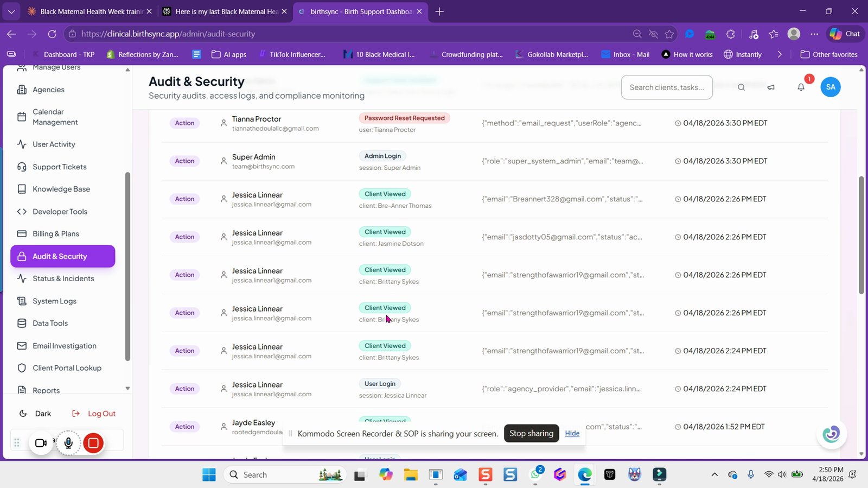
Task: Open browser settings and more menu
Action: click(814, 34)
